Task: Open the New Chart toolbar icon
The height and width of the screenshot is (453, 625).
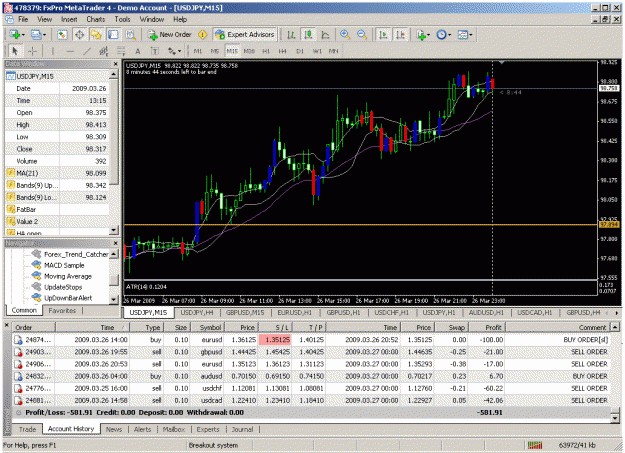Action: (x=15, y=35)
